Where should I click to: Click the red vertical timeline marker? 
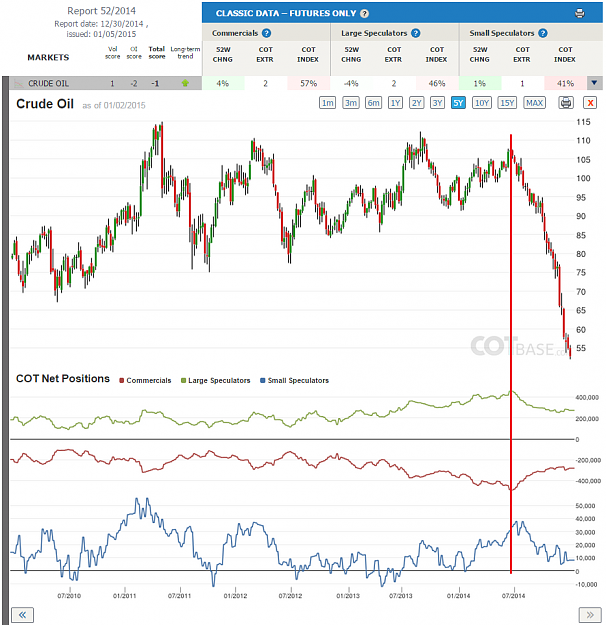511,354
